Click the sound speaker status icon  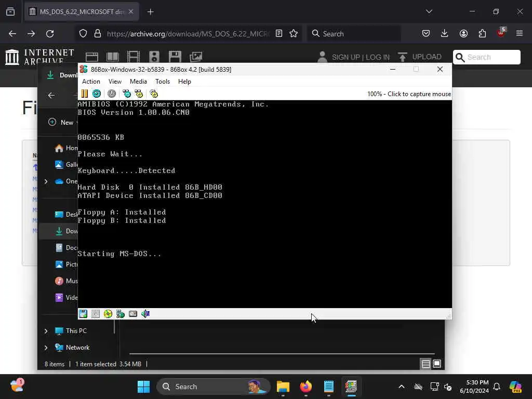[x=145, y=314]
